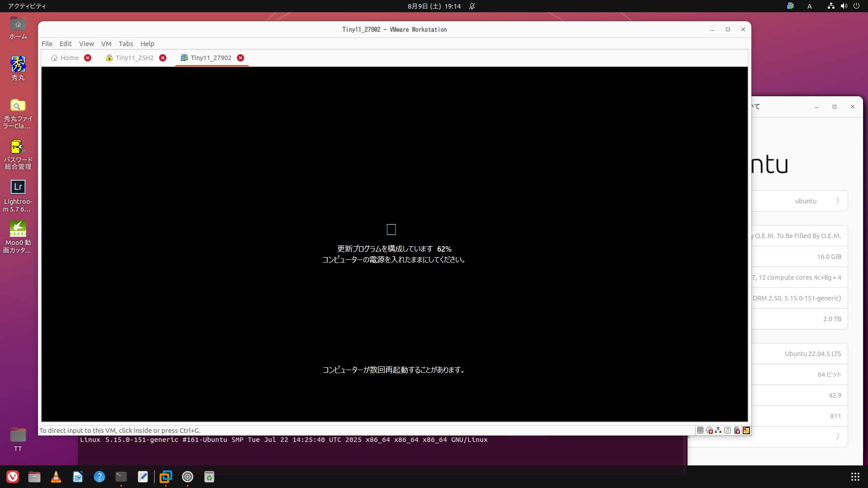
Task: Click the 62% update progress text
Action: coord(444,249)
